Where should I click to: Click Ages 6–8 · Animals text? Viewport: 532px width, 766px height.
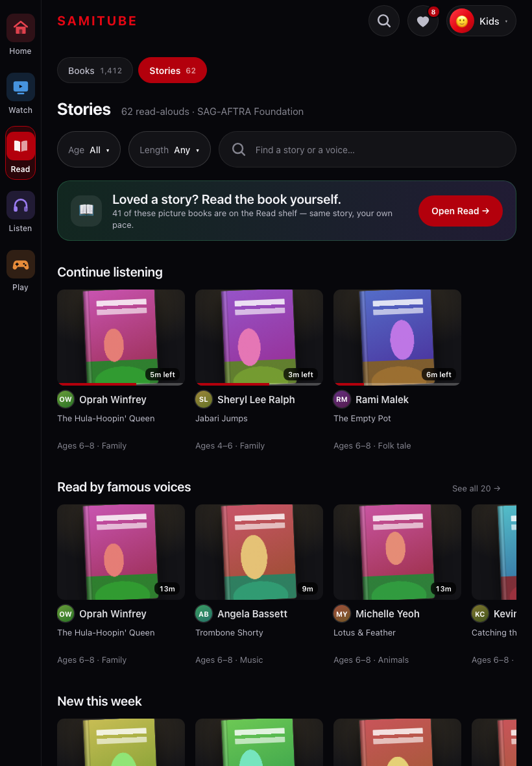371,660
